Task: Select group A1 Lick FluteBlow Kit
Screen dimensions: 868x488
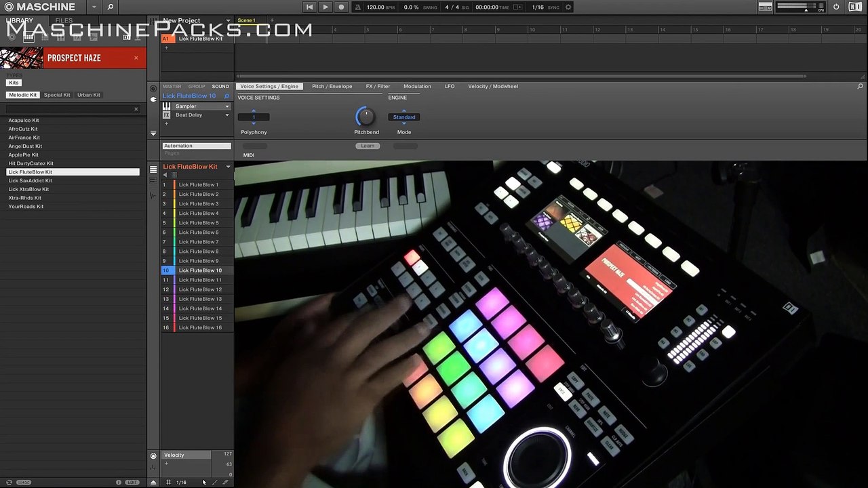Action: point(197,39)
